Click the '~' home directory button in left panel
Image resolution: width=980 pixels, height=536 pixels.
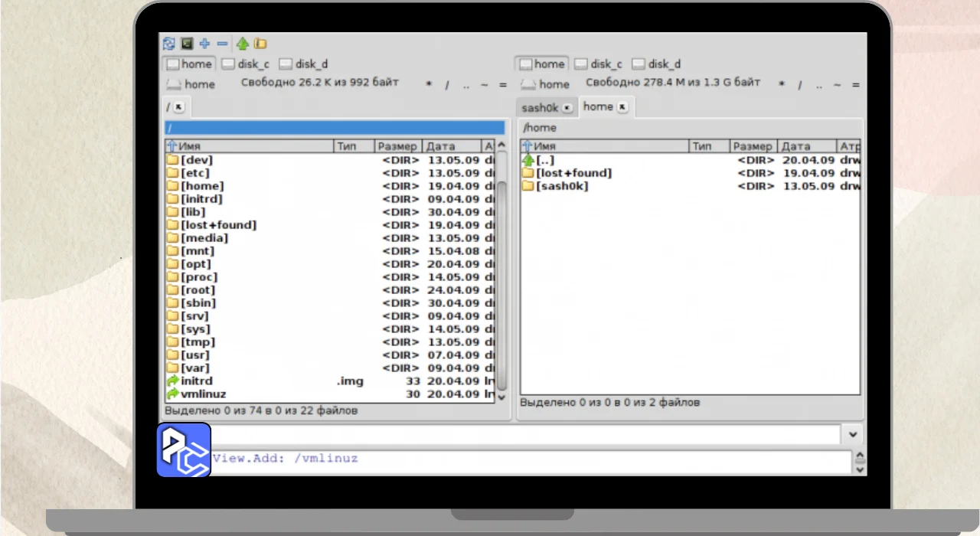point(484,85)
